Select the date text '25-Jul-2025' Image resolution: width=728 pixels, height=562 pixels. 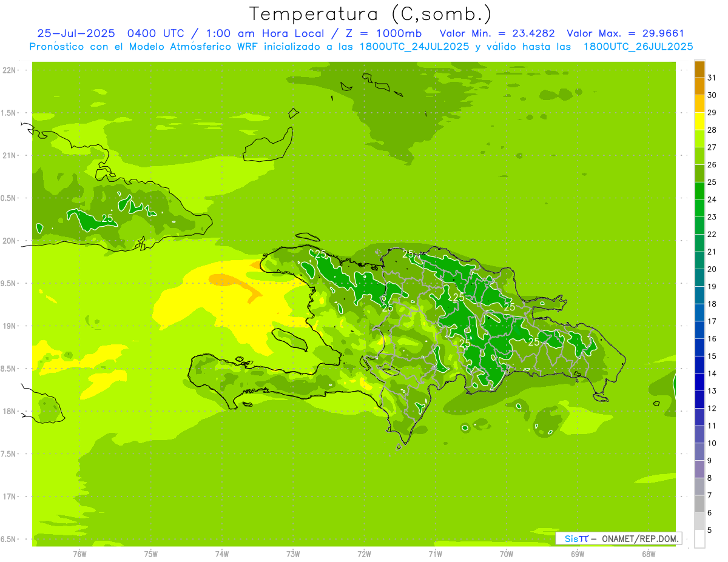pyautogui.click(x=76, y=34)
